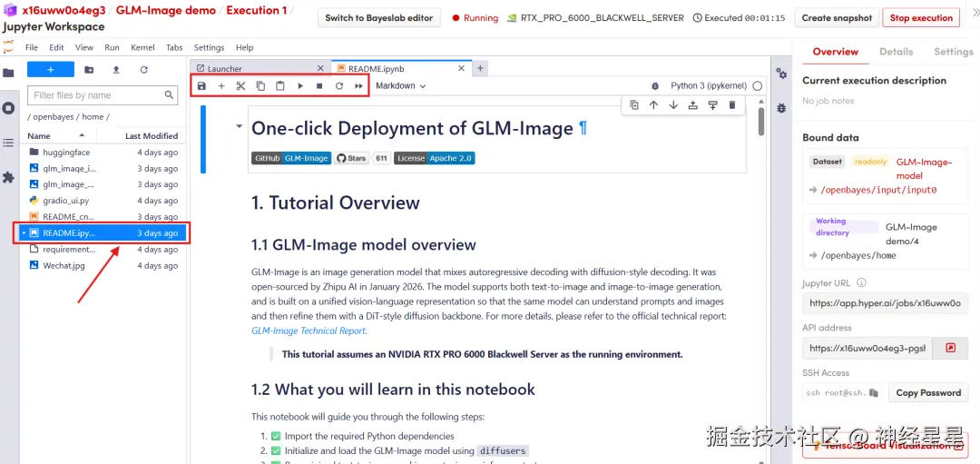Image resolution: width=980 pixels, height=464 pixels.
Task: Open the Table of Contents sidebar
Action: tap(8, 143)
